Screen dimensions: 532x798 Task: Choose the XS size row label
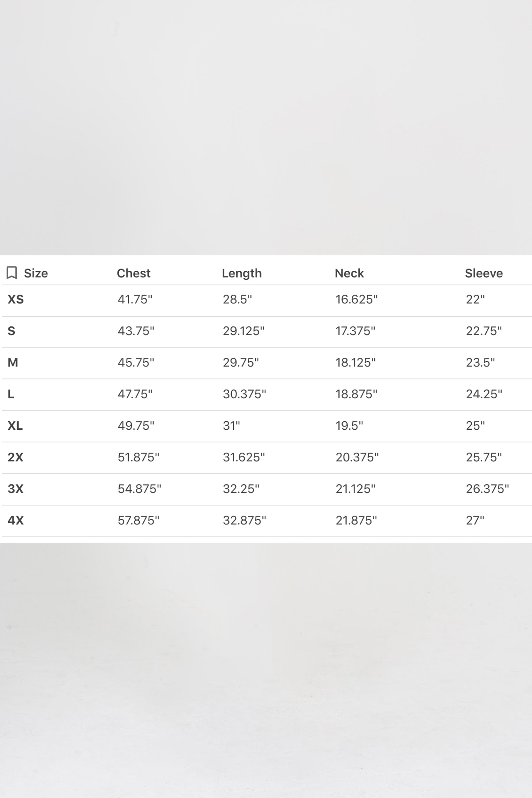tap(16, 299)
